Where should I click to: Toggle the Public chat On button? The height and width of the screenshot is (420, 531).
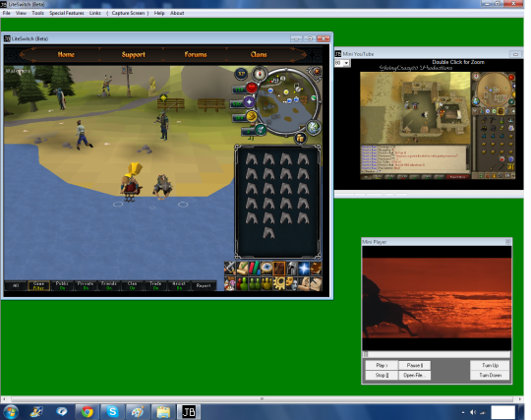click(62, 285)
